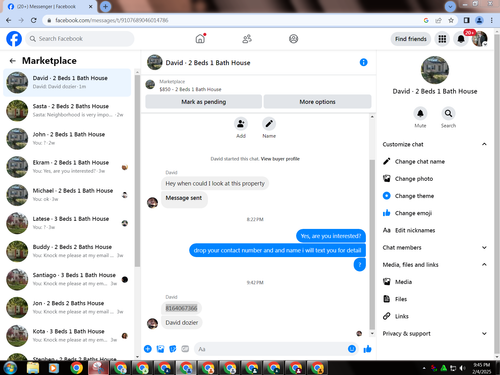Image resolution: width=500 pixels, height=375 pixels.
Task: Collapse Media, files and links section
Action: (484, 265)
